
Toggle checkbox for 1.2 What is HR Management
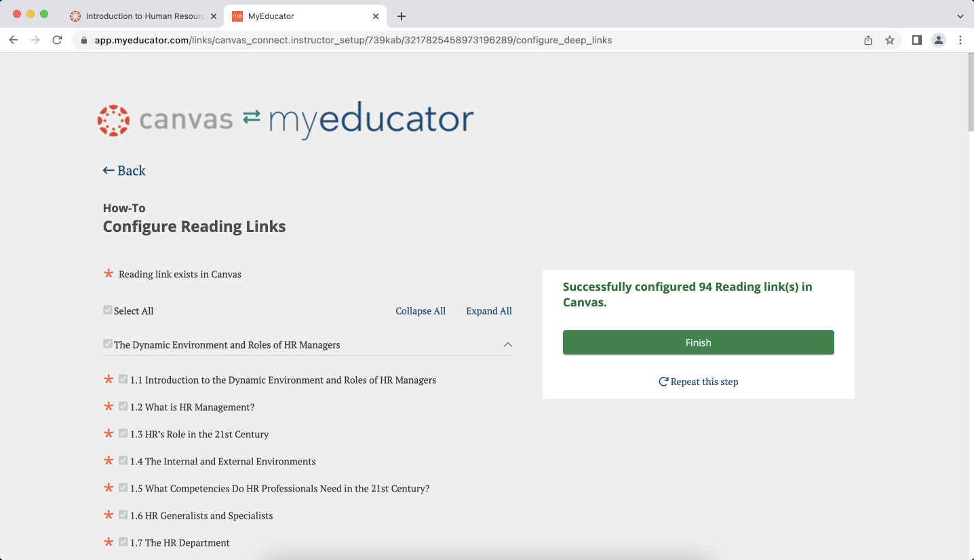click(123, 406)
